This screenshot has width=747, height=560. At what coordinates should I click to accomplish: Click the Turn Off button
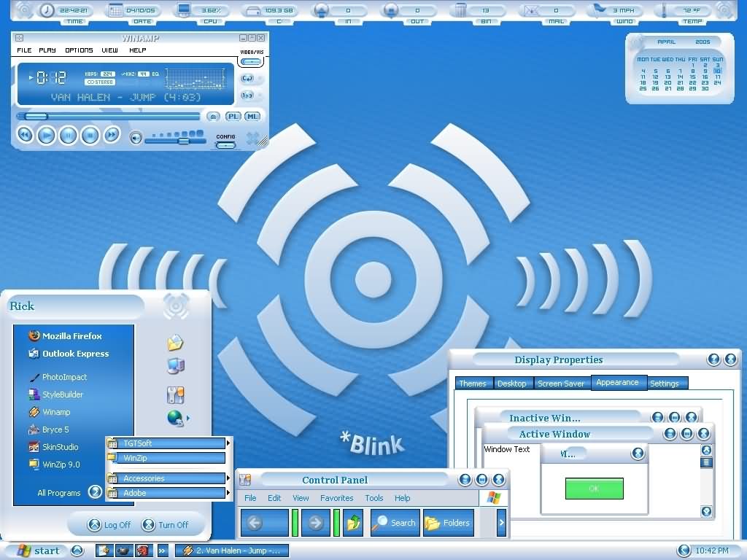tap(166, 525)
